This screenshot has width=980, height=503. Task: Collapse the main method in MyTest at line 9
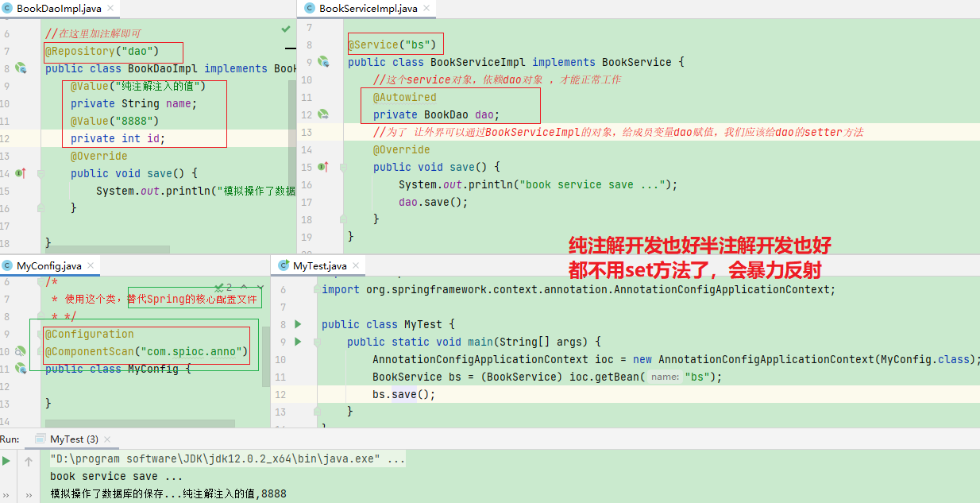coord(316,342)
